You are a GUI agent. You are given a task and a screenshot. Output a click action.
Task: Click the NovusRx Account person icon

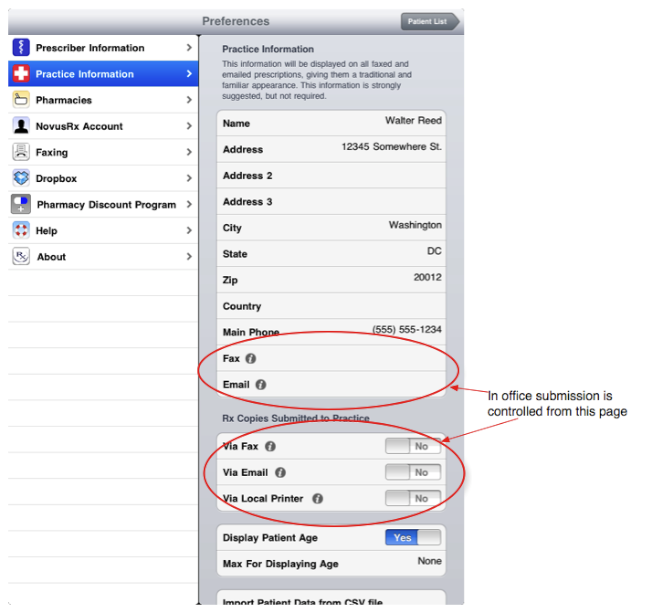(x=20, y=126)
